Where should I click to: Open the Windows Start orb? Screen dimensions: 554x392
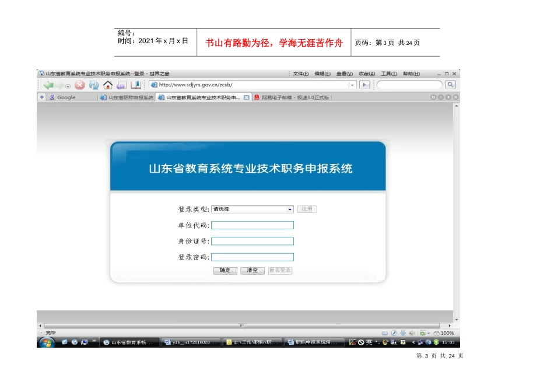click(47, 342)
